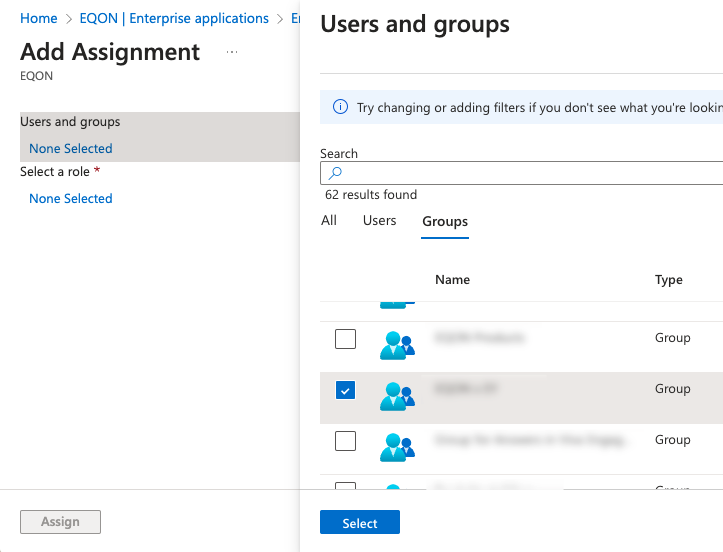Image resolution: width=723 pixels, height=552 pixels.
Task: Click the Name column header
Action: pos(452,279)
